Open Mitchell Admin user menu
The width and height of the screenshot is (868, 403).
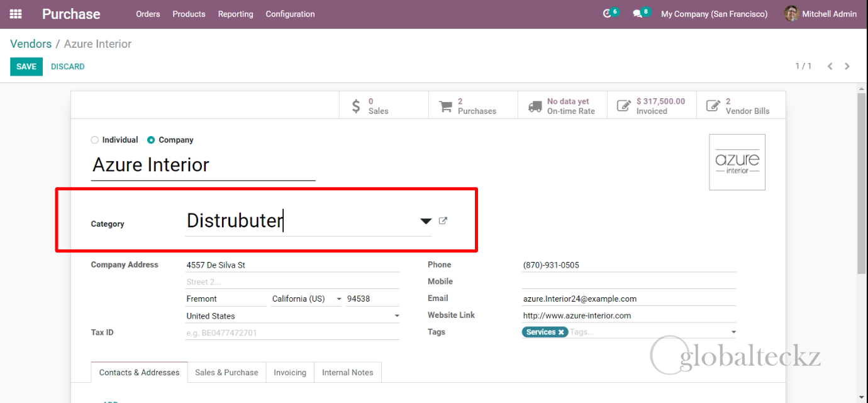(x=821, y=14)
